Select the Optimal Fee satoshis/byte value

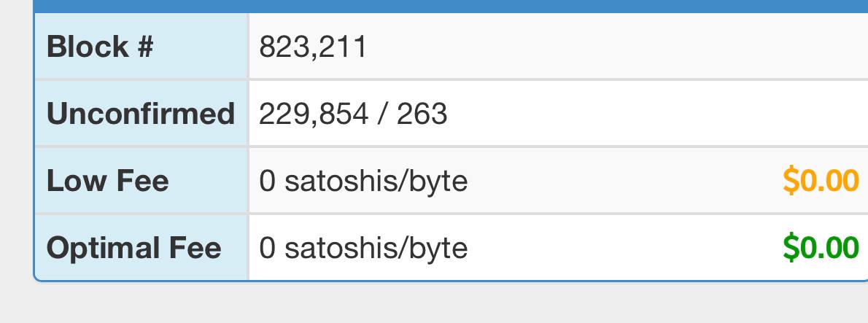coord(363,249)
